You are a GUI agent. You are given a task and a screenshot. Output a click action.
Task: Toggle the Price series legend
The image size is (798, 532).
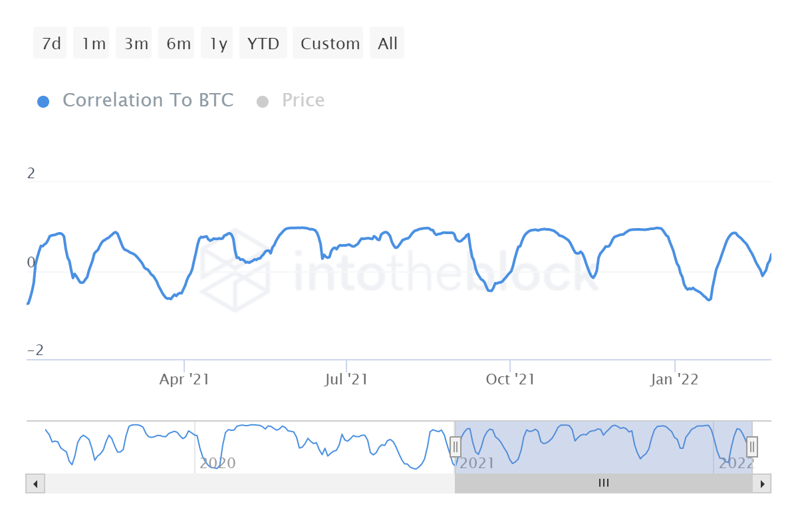[303, 100]
